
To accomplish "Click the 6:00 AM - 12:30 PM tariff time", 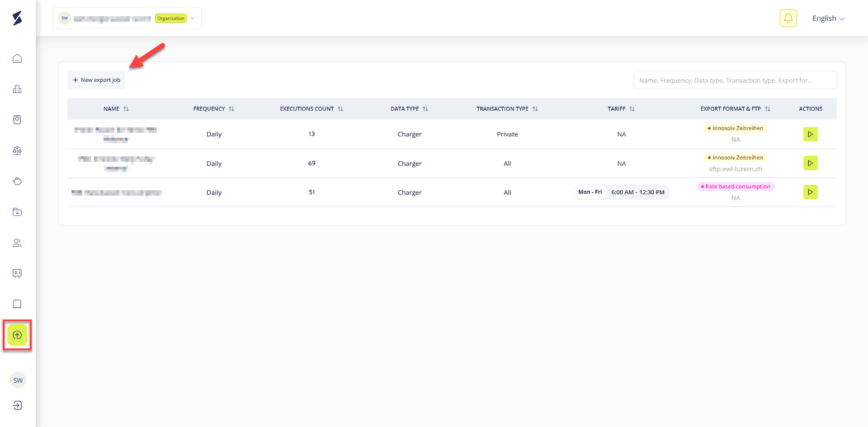I will click(x=638, y=192).
